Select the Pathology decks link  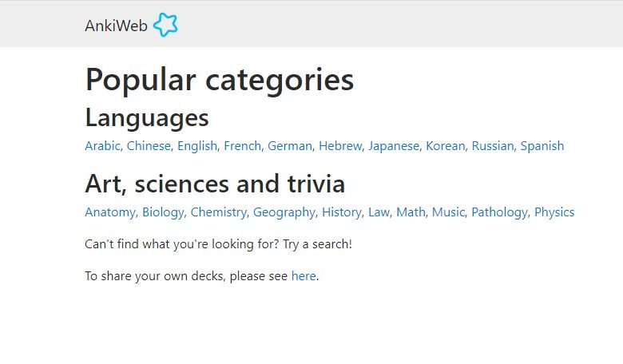[499, 212]
